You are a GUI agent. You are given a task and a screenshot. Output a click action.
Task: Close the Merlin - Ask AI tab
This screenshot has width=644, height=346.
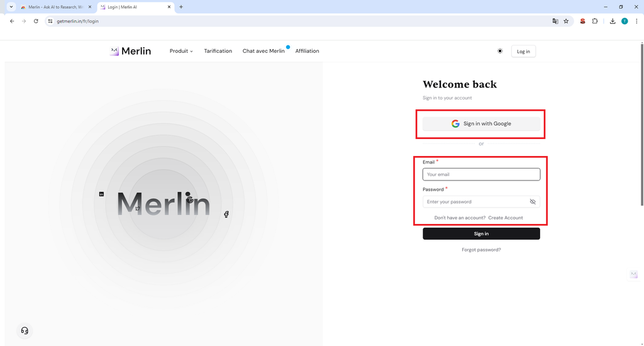pyautogui.click(x=90, y=7)
